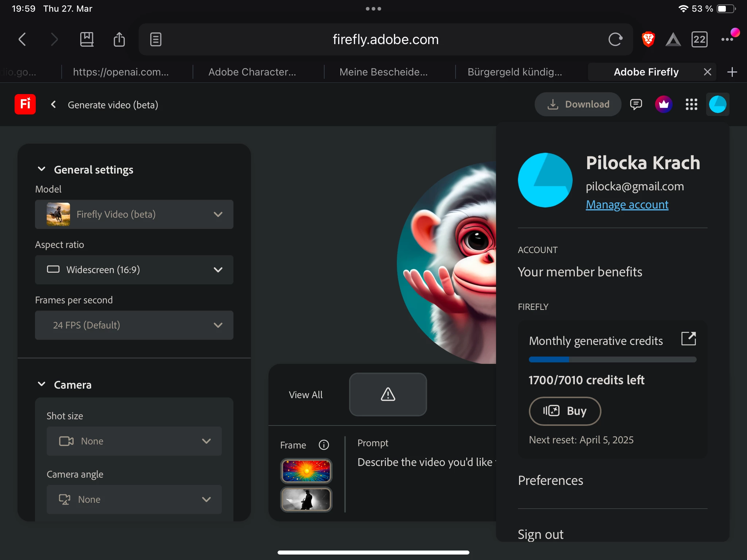Select Sign out from account menu

click(x=541, y=534)
